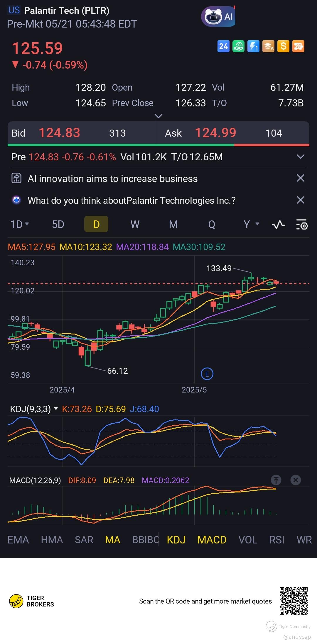Toggle the SAR indicator
The image size is (317, 644).
84,540
